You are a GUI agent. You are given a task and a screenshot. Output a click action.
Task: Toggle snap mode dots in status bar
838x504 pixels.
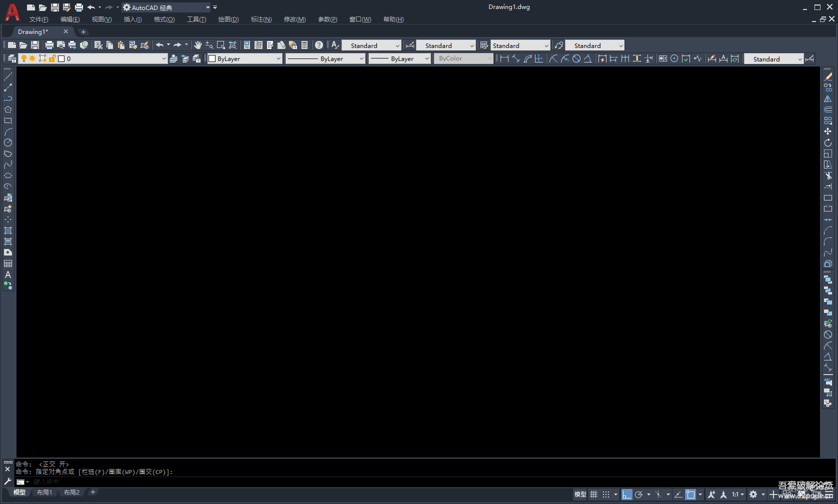pyautogui.click(x=606, y=494)
